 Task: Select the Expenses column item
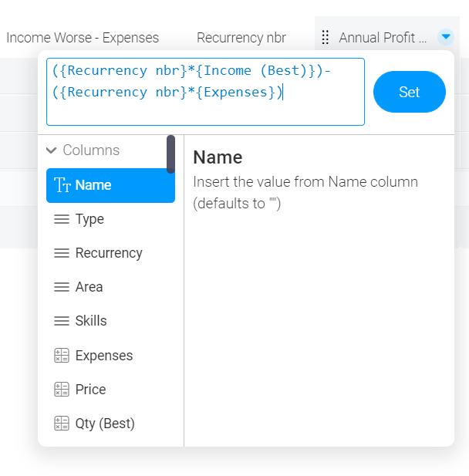[110, 356]
